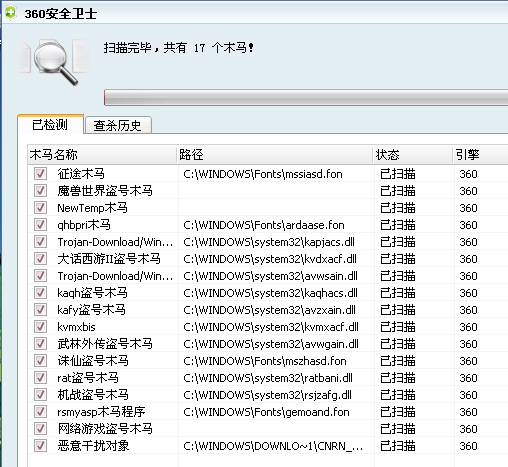Click the mszhasd.fon path of 诛仙盗号木马
The width and height of the screenshot is (508, 467).
pyautogui.click(x=265, y=361)
